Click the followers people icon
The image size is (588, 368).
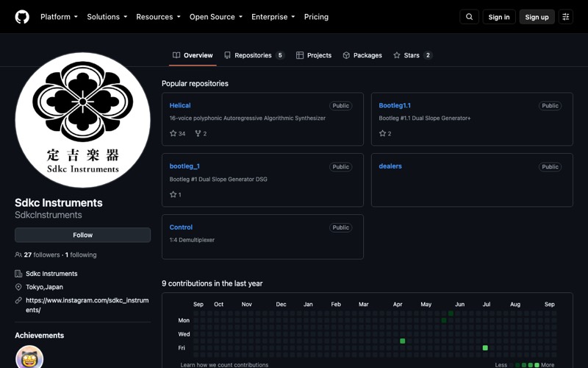pyautogui.click(x=18, y=255)
